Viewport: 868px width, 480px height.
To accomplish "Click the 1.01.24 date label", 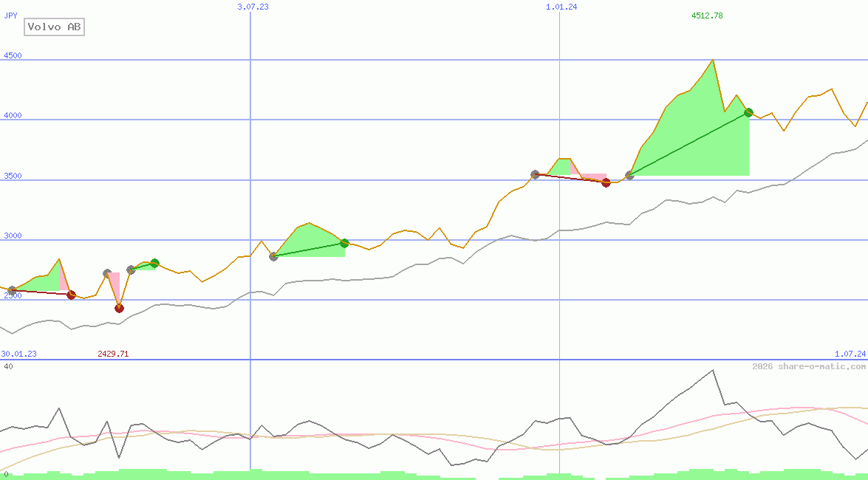I will 561,7.
